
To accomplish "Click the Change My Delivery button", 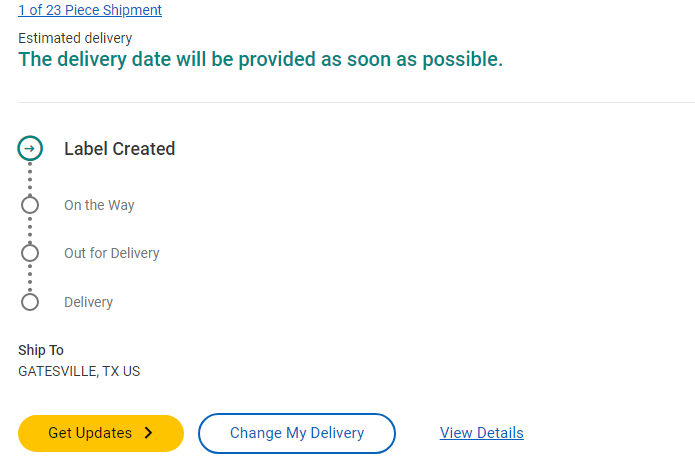I will [297, 433].
